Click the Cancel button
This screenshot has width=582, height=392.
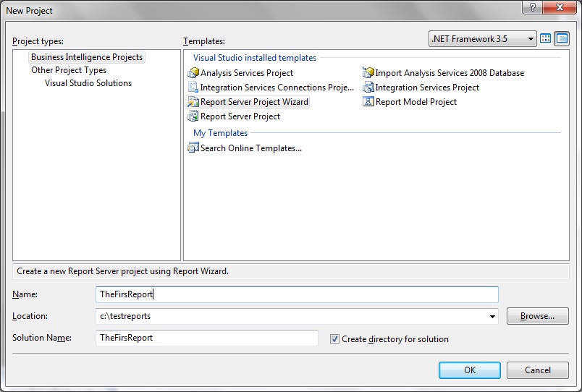537,370
